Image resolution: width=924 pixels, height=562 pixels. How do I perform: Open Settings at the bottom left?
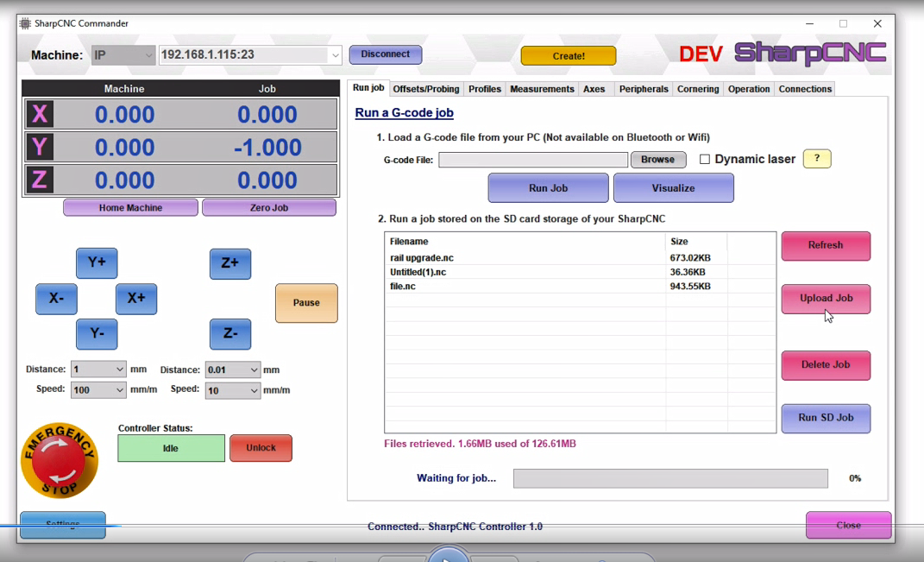[x=63, y=524]
